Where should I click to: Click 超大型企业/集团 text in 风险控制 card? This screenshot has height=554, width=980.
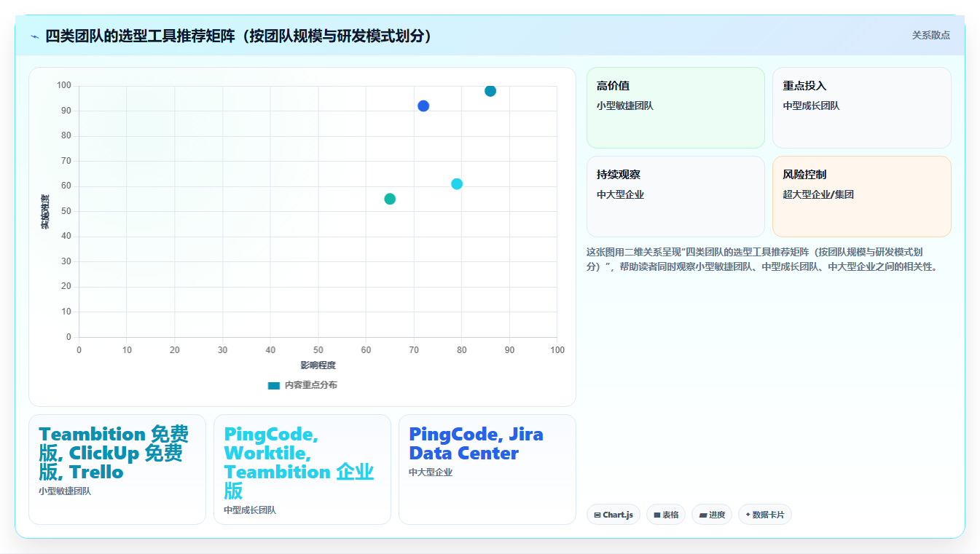818,194
